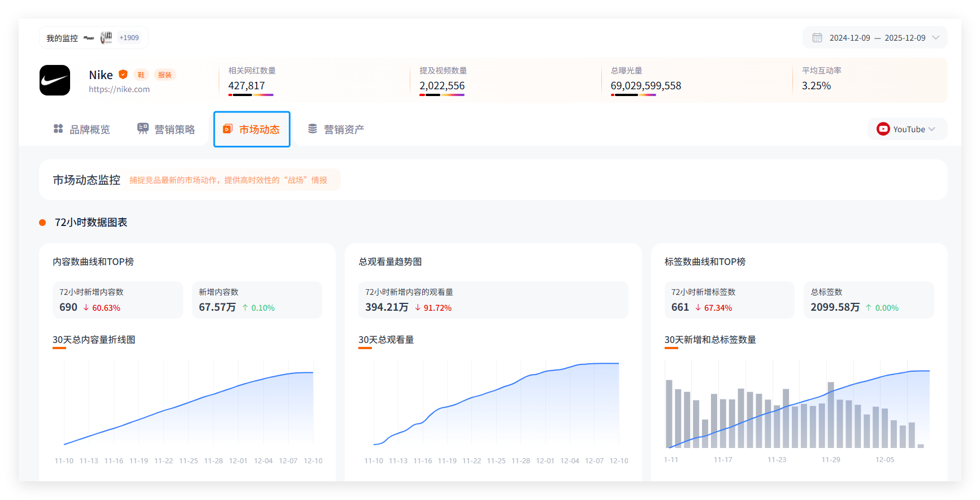Select the 72小时新增内容数 stat card

(x=118, y=300)
